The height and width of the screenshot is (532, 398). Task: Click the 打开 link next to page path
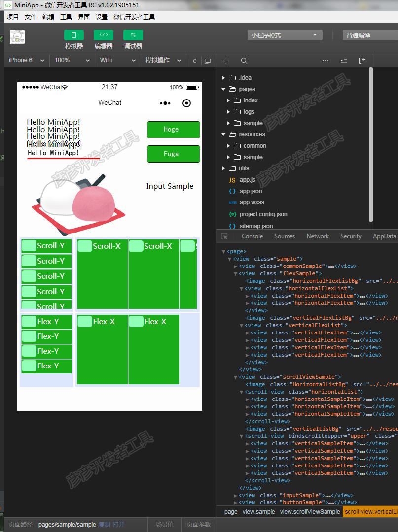pos(118,525)
